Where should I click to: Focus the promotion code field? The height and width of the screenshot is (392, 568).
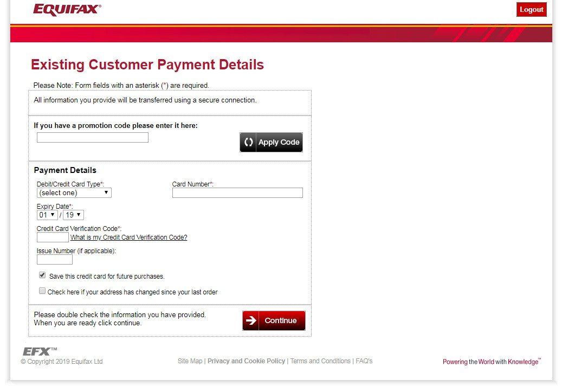[x=92, y=137]
